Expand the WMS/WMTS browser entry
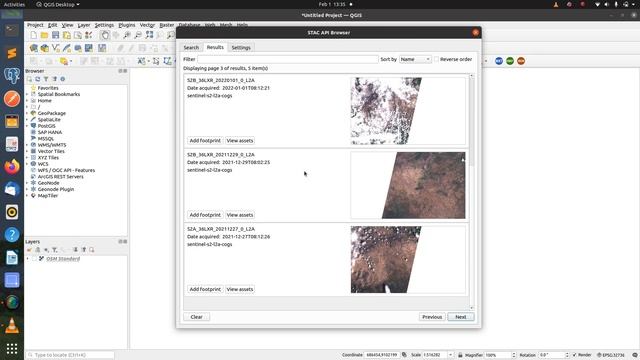Viewport: 640px width, 360px height. coord(28,145)
